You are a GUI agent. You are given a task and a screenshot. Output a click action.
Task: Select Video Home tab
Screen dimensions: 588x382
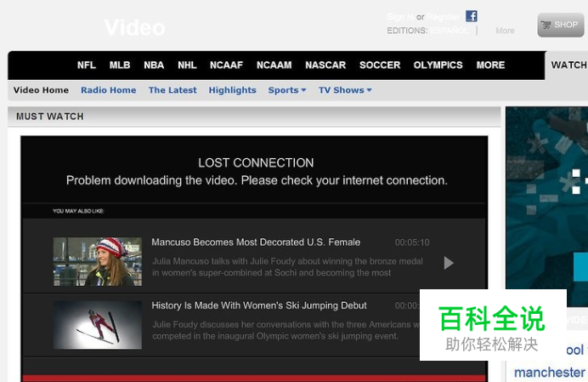point(42,90)
